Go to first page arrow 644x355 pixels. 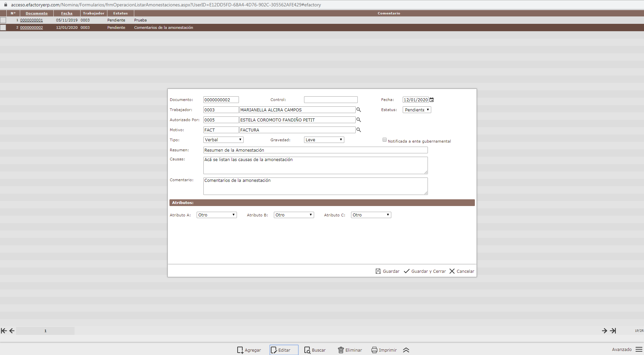[4, 331]
